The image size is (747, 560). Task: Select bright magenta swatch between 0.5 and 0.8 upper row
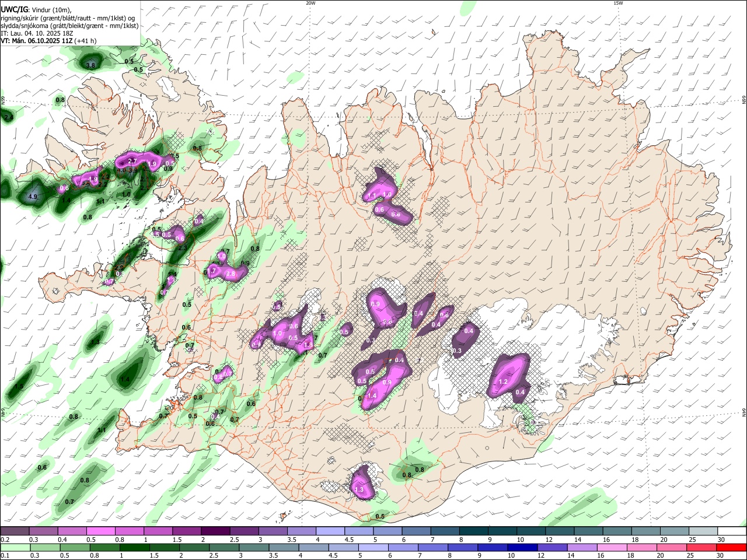point(100,531)
